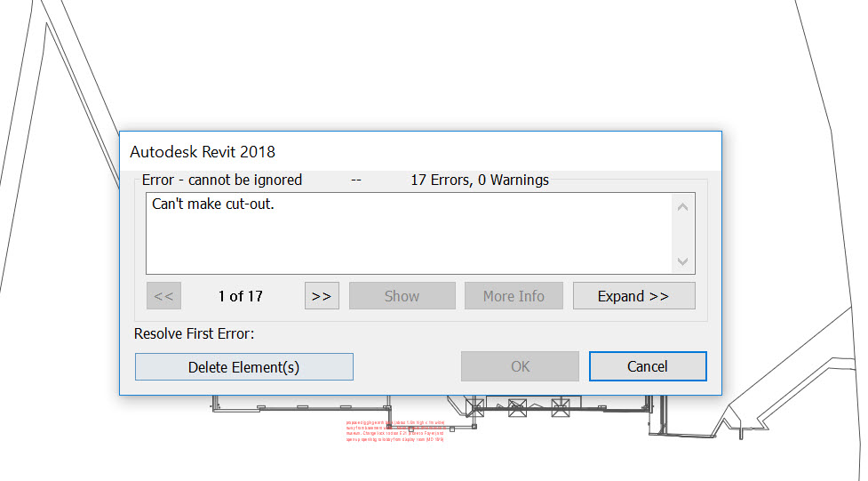Expand the error details with Expand >>
The width and height of the screenshot is (868, 481).
633,296
